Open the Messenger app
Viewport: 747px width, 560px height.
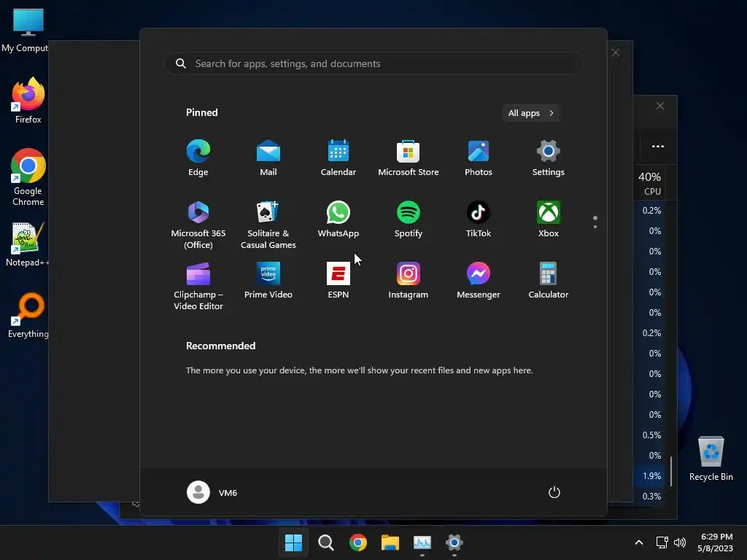tap(479, 281)
